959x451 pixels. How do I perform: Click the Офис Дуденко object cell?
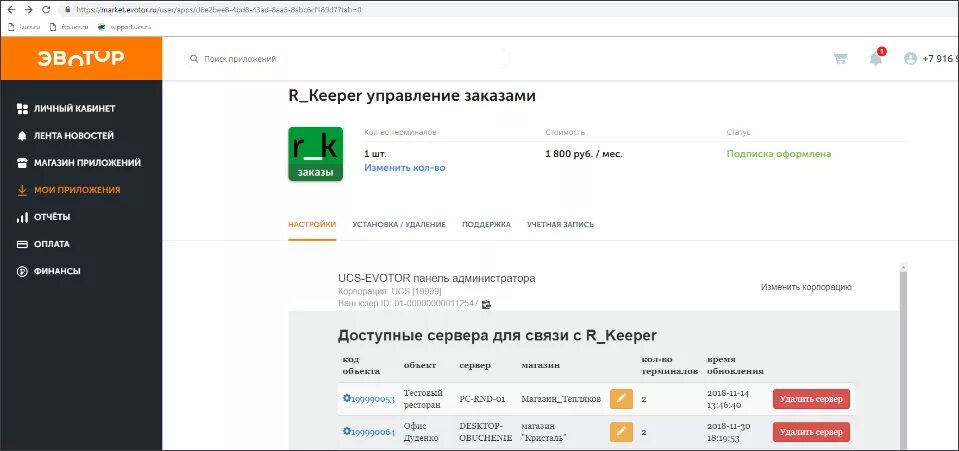point(421,432)
